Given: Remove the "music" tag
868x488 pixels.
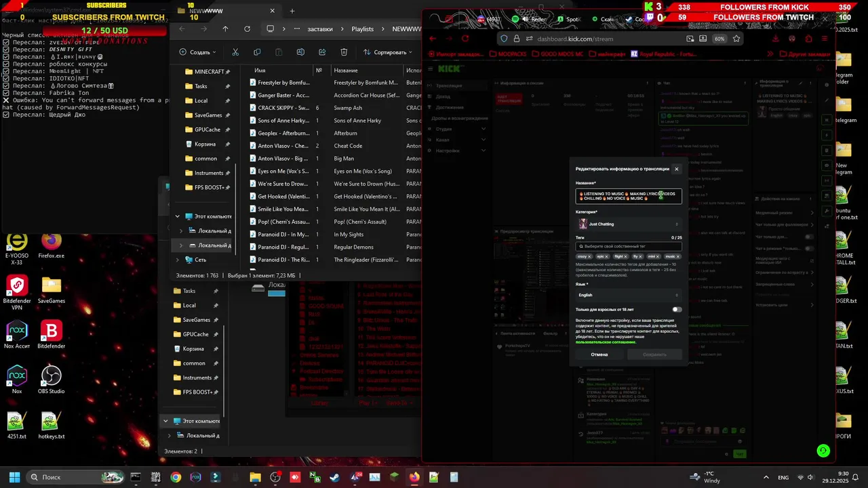Looking at the screenshot, I should 677,257.
